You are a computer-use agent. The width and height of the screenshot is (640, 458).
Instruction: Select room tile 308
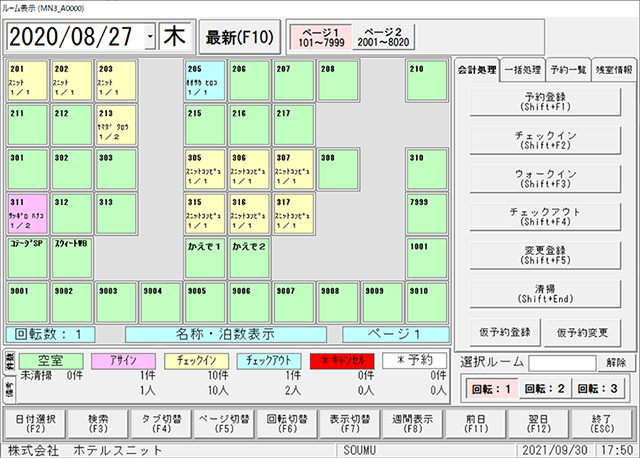point(338,169)
